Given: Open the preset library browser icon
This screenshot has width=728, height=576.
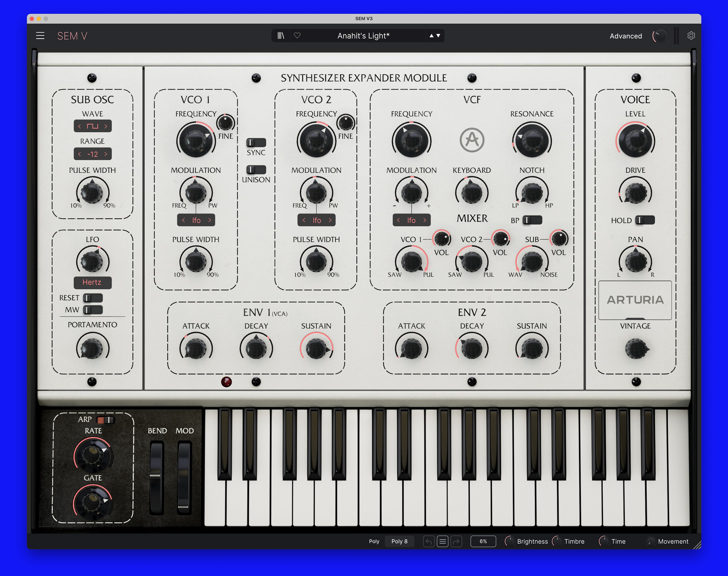Looking at the screenshot, I should 281,36.
